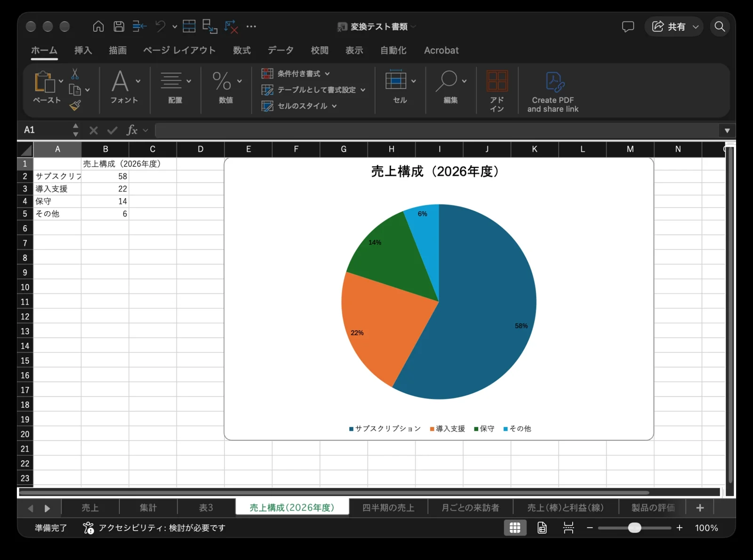The width and height of the screenshot is (753, 560).
Task: Open the 数値 number format group
Action: (x=226, y=87)
